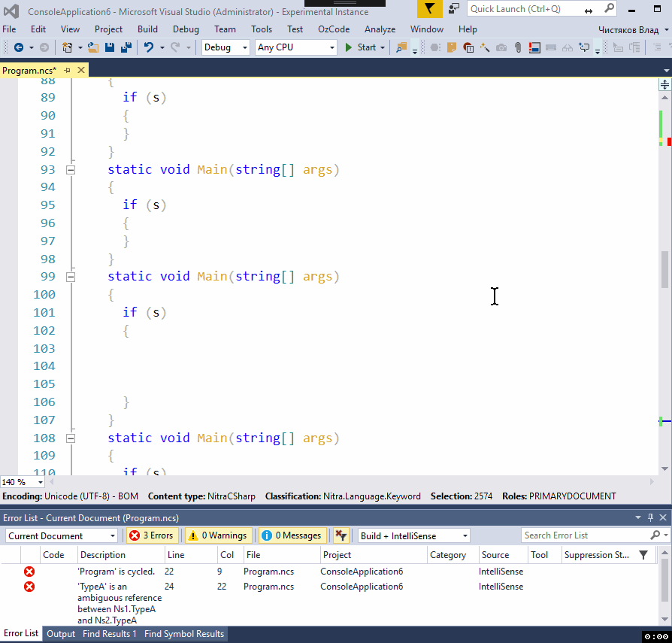Pin the Program.ncs tab
Image resolution: width=672 pixels, height=643 pixels.
(68, 70)
